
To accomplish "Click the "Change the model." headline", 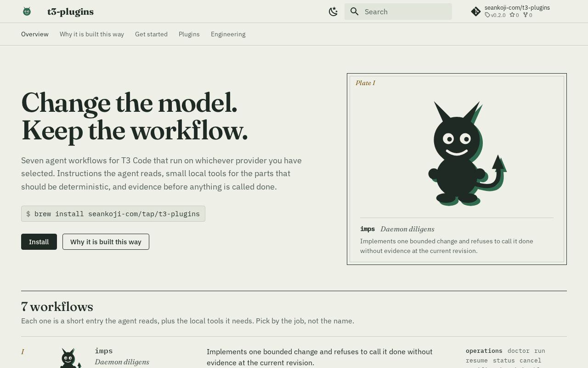I will pyautogui.click(x=129, y=103).
